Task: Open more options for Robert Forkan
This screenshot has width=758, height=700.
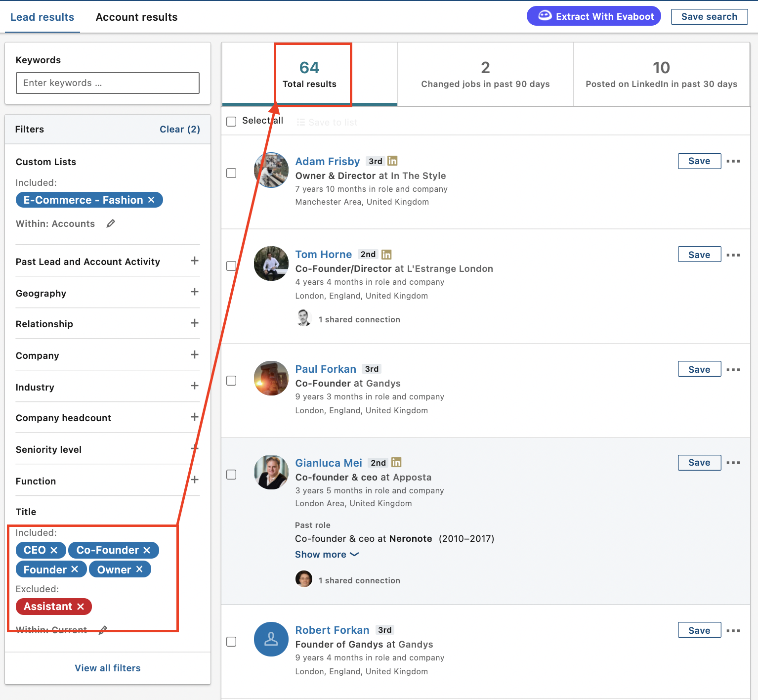Action: click(x=733, y=631)
